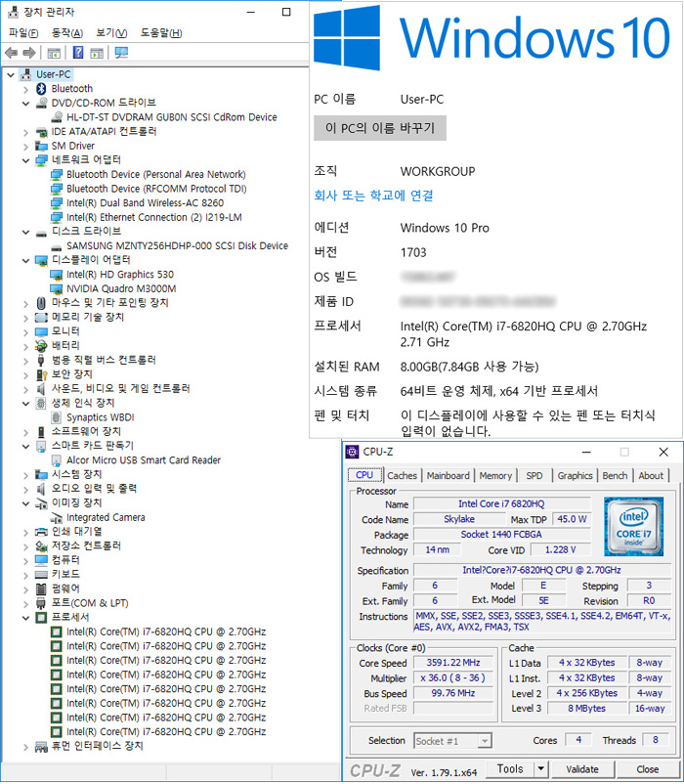Open the 도움말(H) menu

click(x=161, y=33)
